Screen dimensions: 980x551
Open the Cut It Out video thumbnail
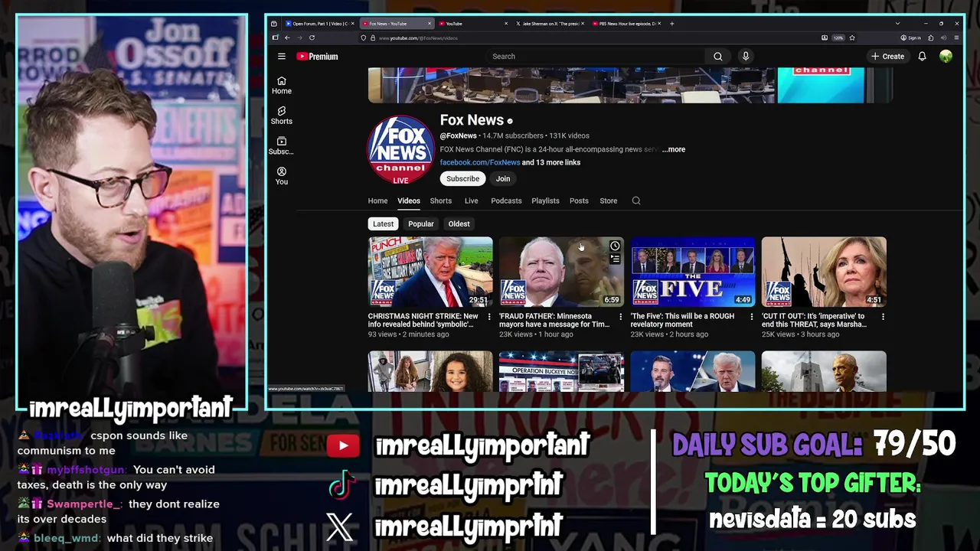(824, 272)
